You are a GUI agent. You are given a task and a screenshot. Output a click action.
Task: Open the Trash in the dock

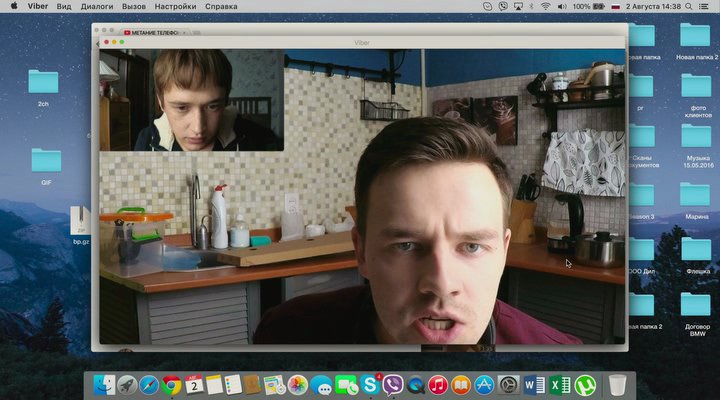(618, 384)
